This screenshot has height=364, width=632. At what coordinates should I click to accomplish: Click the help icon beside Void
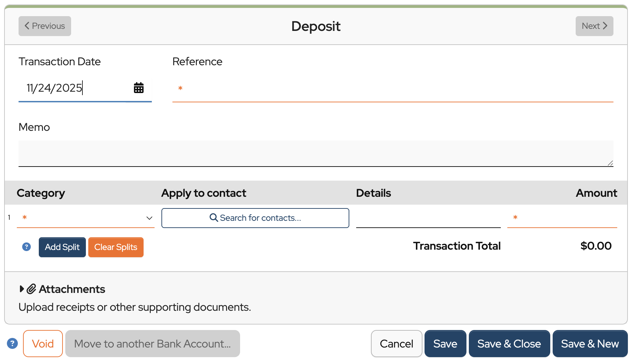(12, 343)
